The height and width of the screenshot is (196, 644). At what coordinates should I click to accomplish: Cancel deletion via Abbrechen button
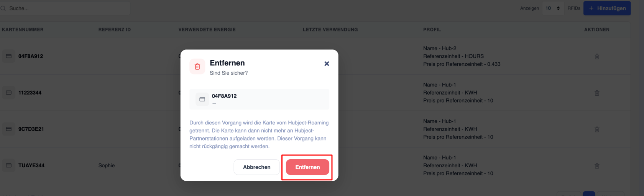click(257, 167)
